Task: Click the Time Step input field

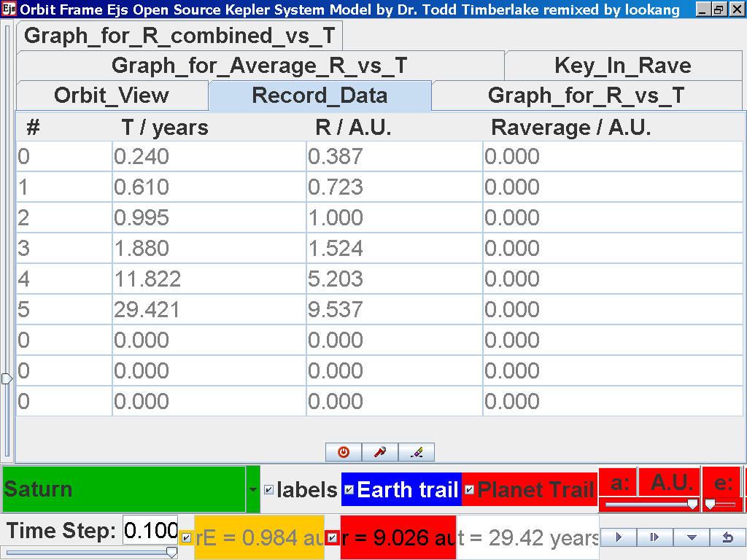Action: pos(150,531)
